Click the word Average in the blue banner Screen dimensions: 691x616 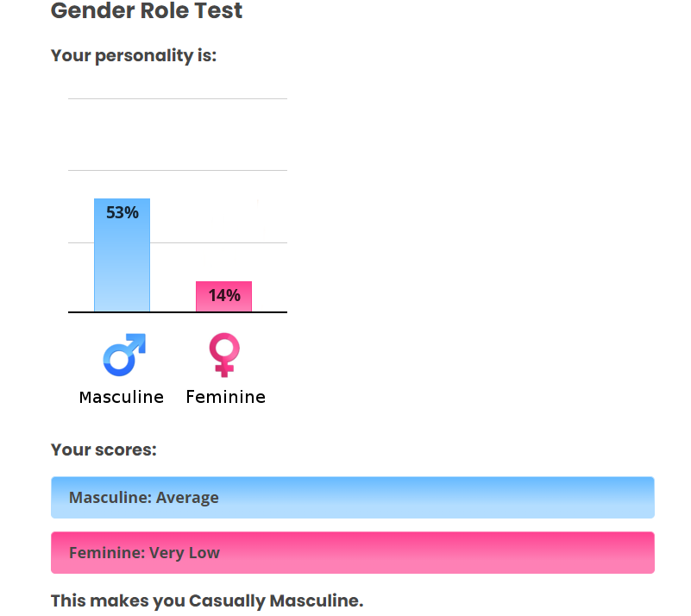pos(187,498)
